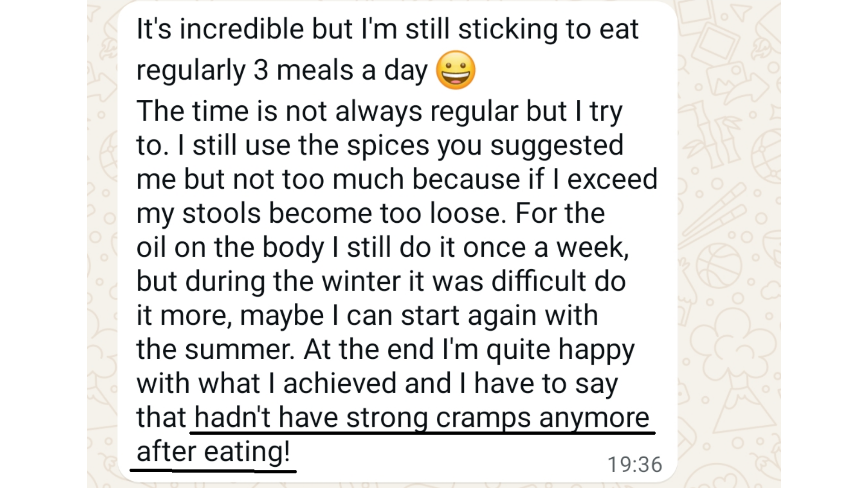Click the chat wallpaper left of the bubble
This screenshot has width=868, height=488.
(x=102, y=244)
